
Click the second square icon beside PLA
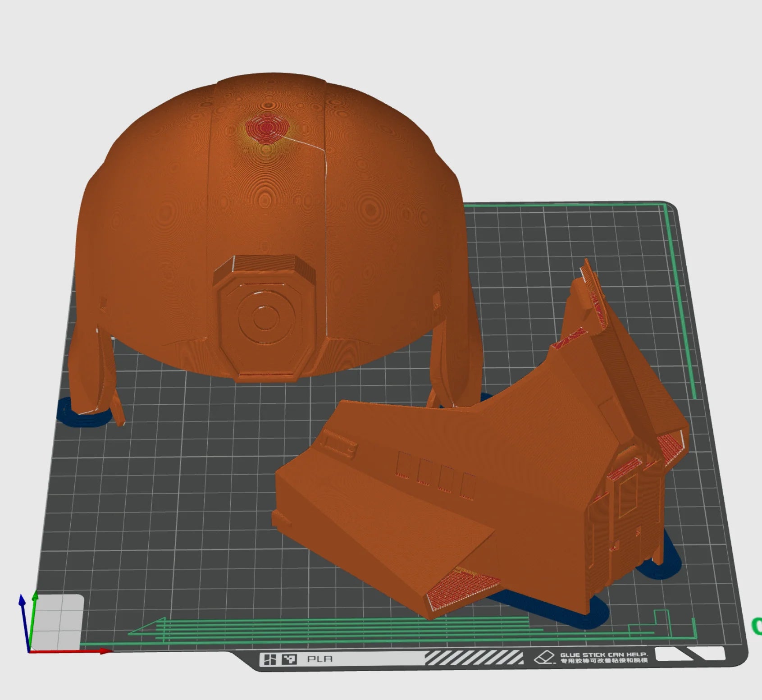(289, 660)
